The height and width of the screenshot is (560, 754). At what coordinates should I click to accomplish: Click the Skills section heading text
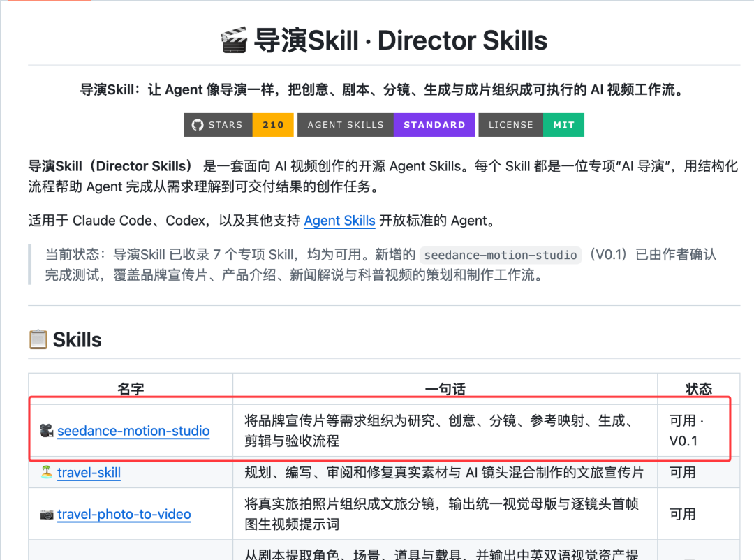click(77, 339)
